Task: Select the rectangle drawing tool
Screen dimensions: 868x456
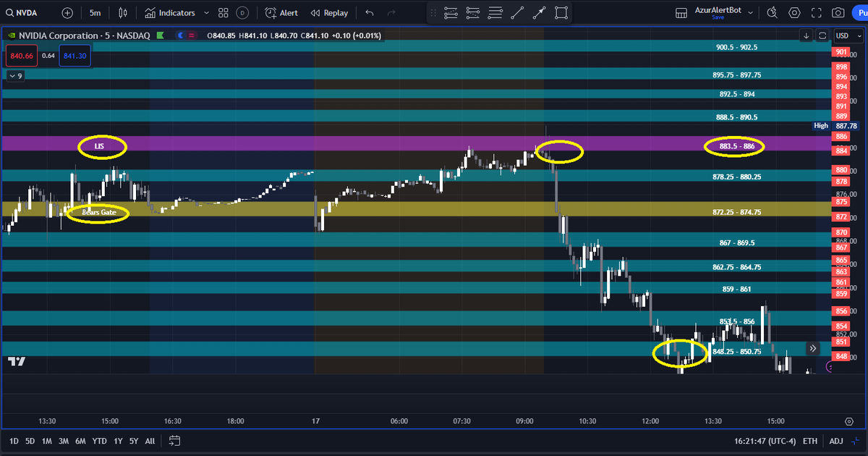Action: pos(561,12)
